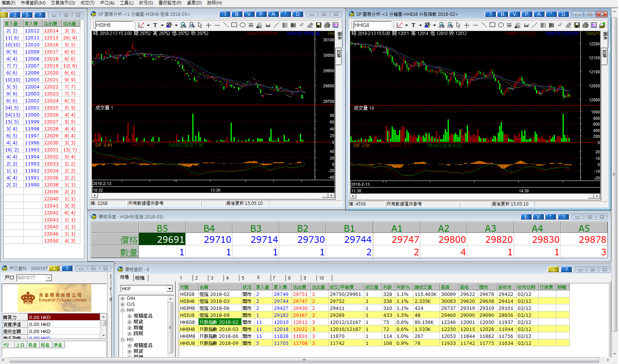619x364 pixels.
Task: Select ellipse drawing tool in HSIH8 chart
Action: [x=242, y=25]
